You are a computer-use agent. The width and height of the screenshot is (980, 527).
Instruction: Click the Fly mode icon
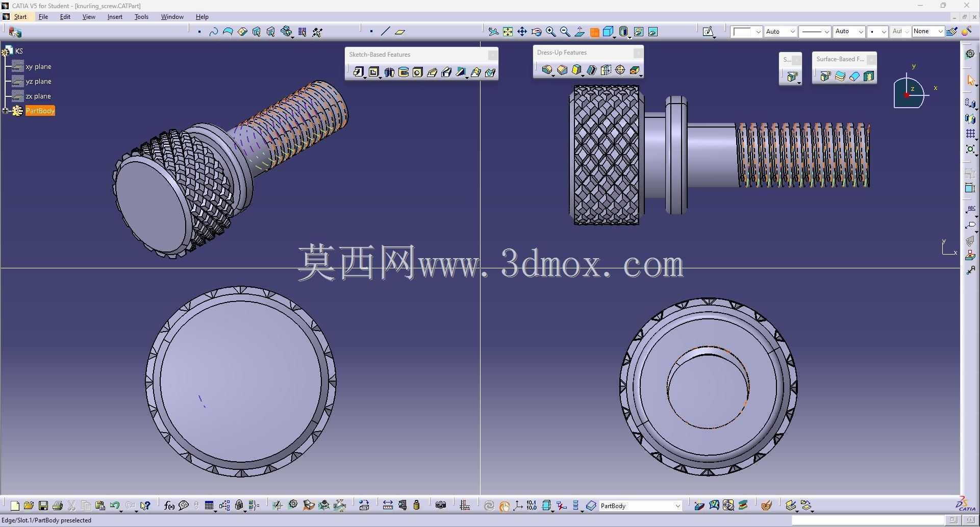click(x=493, y=32)
